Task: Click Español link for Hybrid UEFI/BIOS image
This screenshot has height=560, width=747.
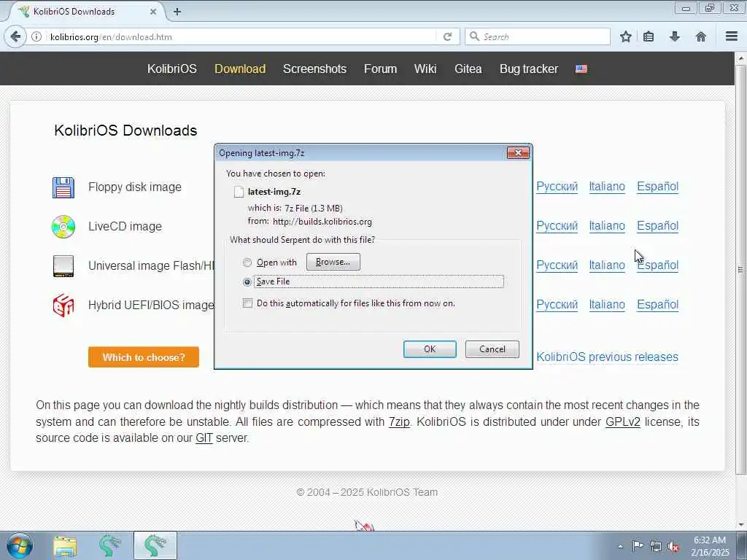Action: 657,305
